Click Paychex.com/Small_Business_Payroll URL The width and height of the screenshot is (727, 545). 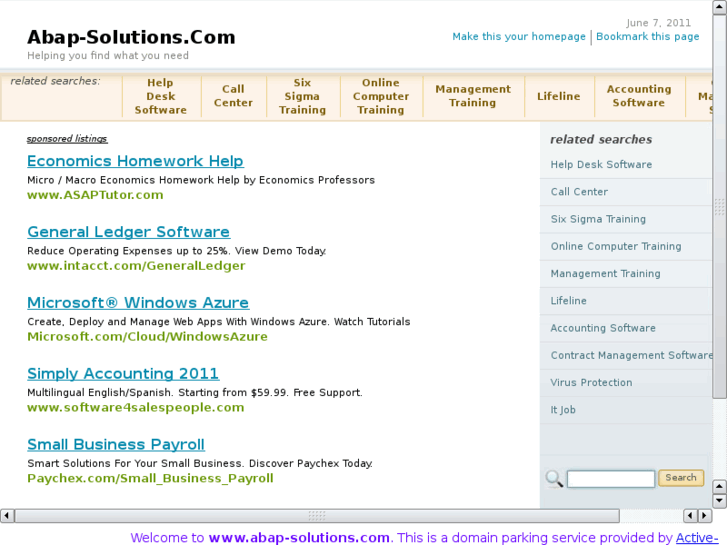click(x=150, y=479)
